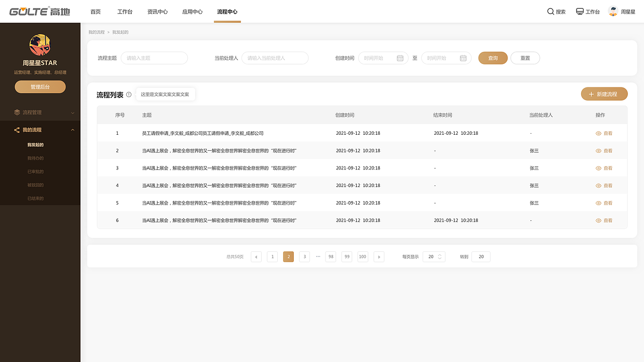
Task: Go to the previous page arrow
Action: pos(256,257)
